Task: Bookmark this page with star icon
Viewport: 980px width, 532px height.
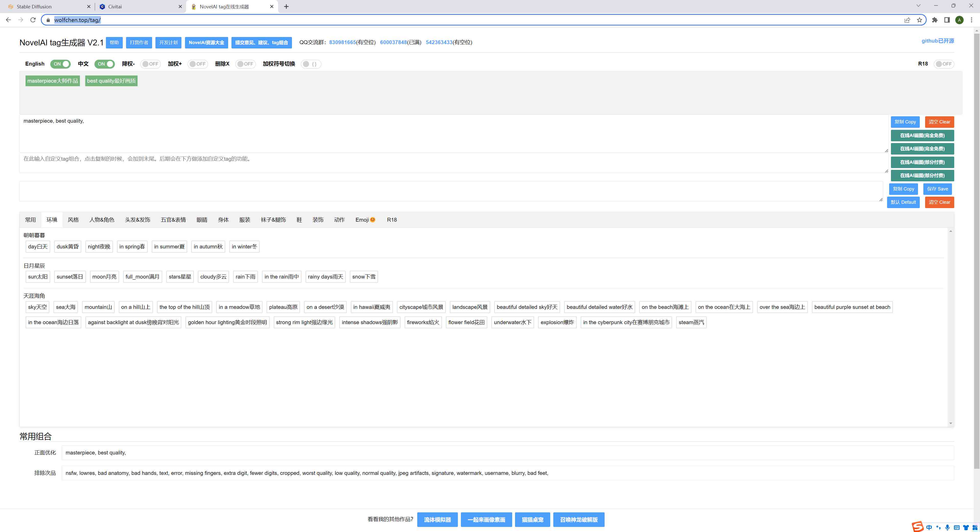Action: pos(920,20)
